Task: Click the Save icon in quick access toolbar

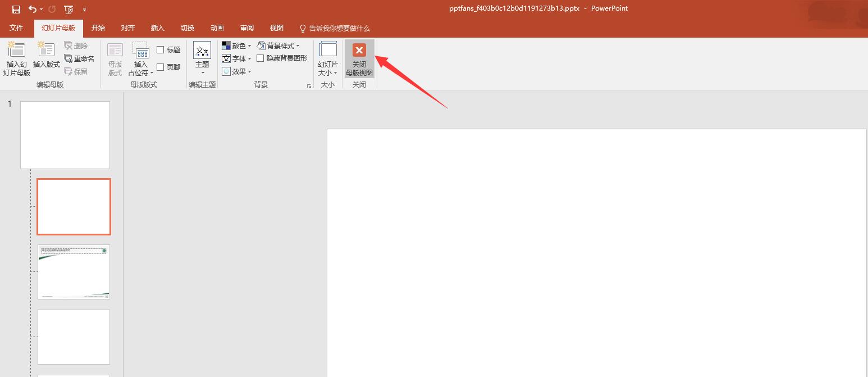Action: [16, 10]
